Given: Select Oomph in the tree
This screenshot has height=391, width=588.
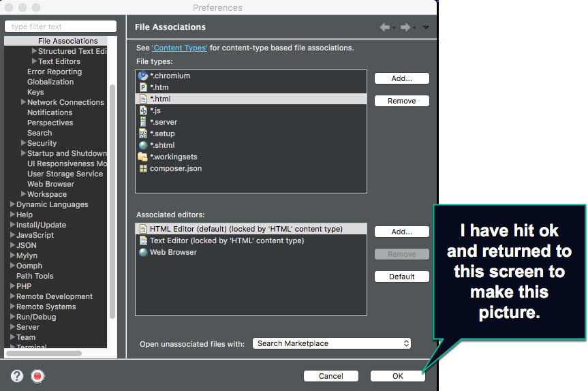Looking at the screenshot, I should (x=29, y=266).
